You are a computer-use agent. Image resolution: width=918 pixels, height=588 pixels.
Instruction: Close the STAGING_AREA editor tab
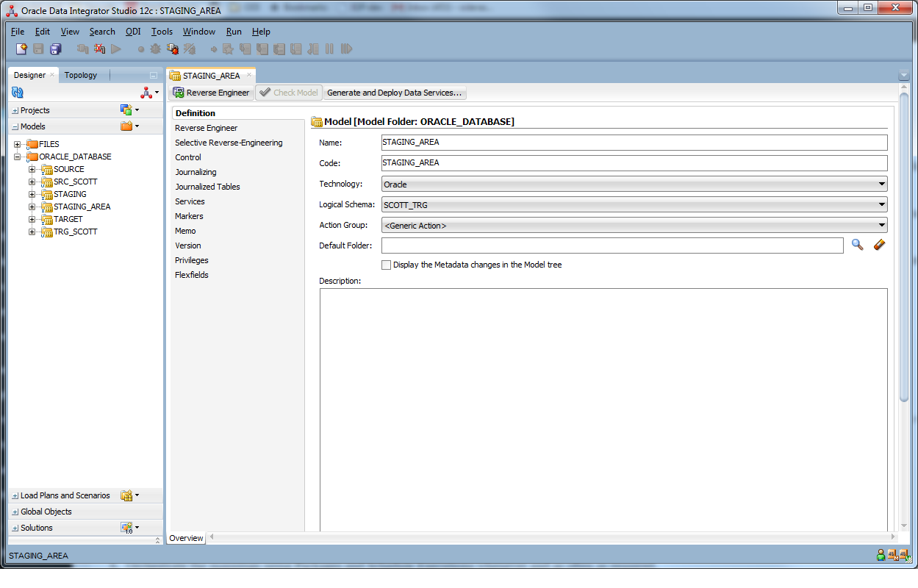tap(249, 75)
